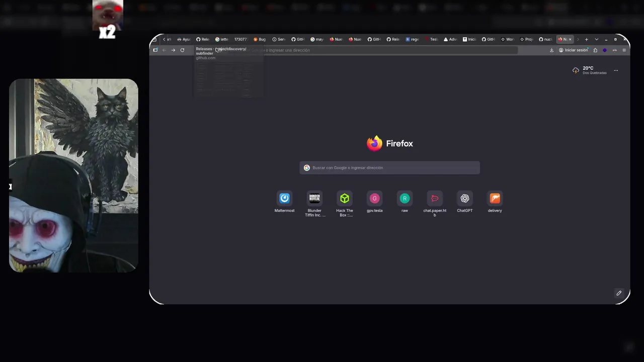Switch to the Wor tab
Screen dimensions: 644x362
[508, 39]
